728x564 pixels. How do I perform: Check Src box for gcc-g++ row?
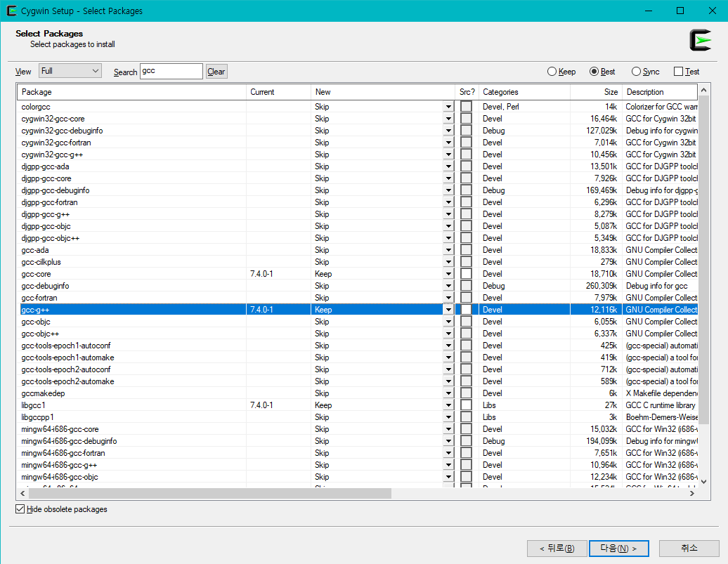click(x=466, y=309)
